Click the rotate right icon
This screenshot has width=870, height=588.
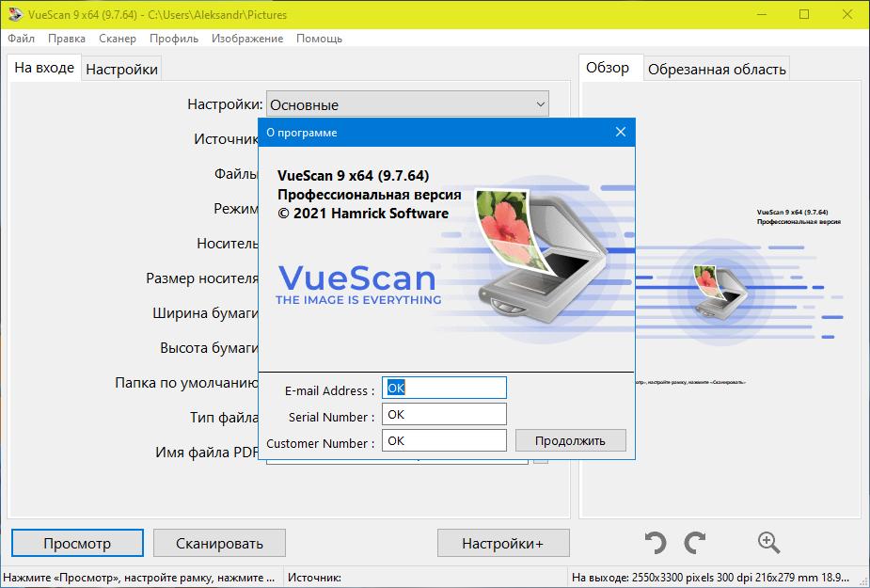click(695, 542)
